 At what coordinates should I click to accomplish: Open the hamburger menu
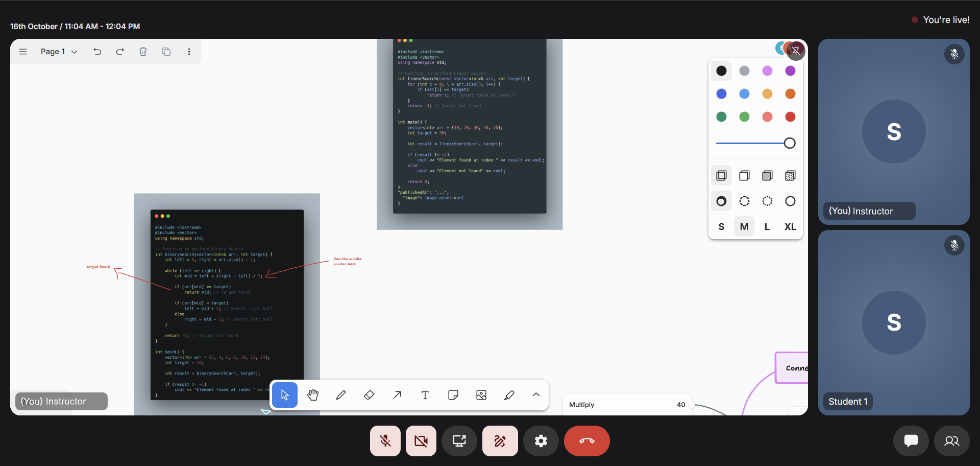click(x=23, y=52)
